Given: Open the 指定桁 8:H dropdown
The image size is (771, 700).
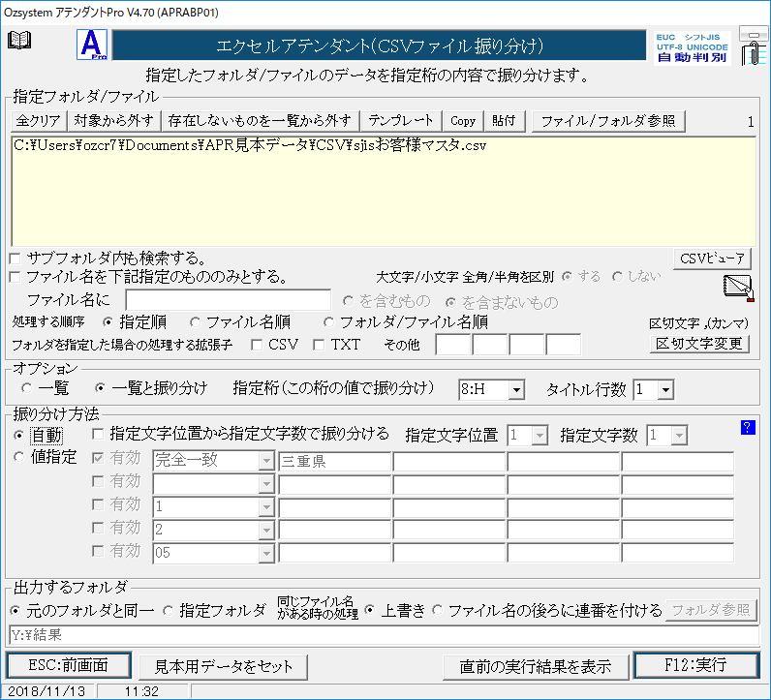Looking at the screenshot, I should 516,390.
